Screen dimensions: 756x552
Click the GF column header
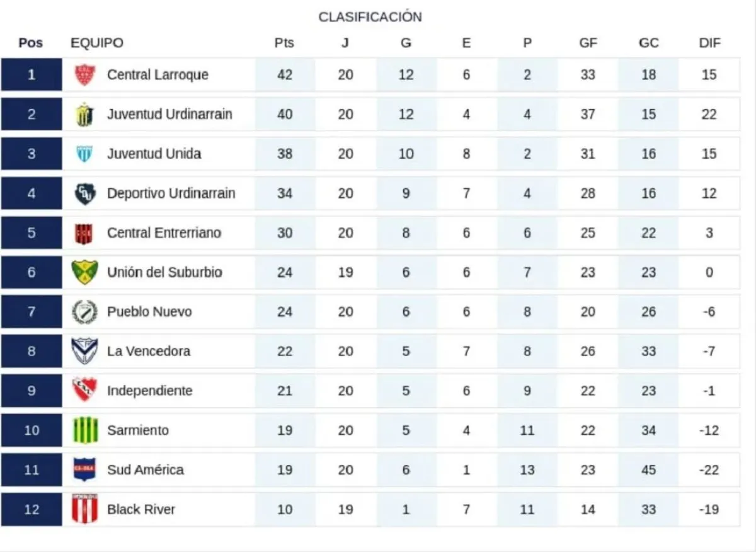click(588, 43)
